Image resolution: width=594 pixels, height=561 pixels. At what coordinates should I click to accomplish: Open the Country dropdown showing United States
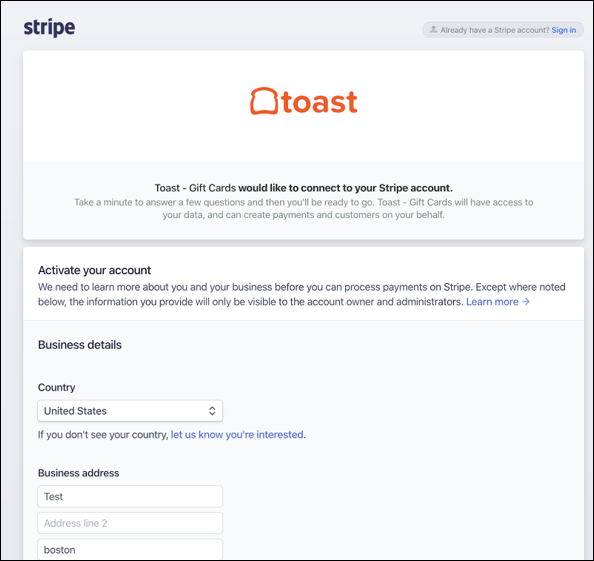pyautogui.click(x=130, y=411)
